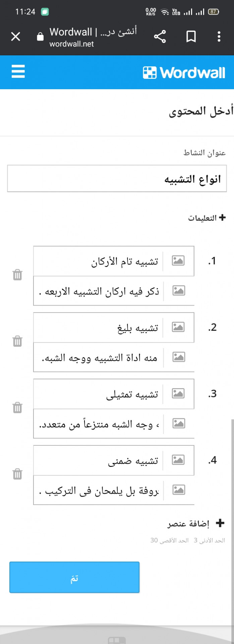Edit the activity title field انواع التشبيه
The height and width of the screenshot is (644, 234).
pyautogui.click(x=117, y=178)
